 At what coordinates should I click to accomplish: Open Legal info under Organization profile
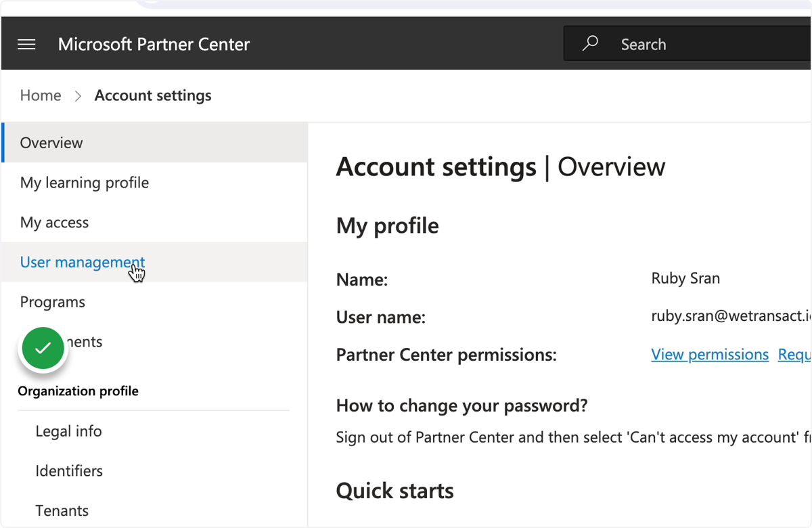click(68, 431)
